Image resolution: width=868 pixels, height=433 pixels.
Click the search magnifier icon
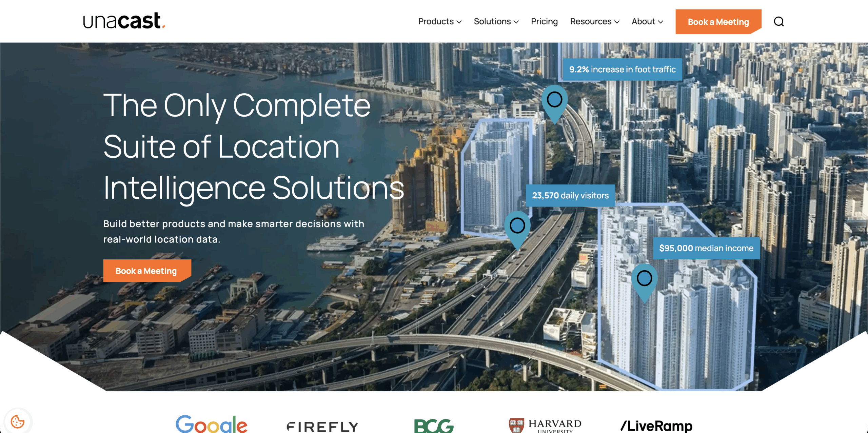(778, 22)
